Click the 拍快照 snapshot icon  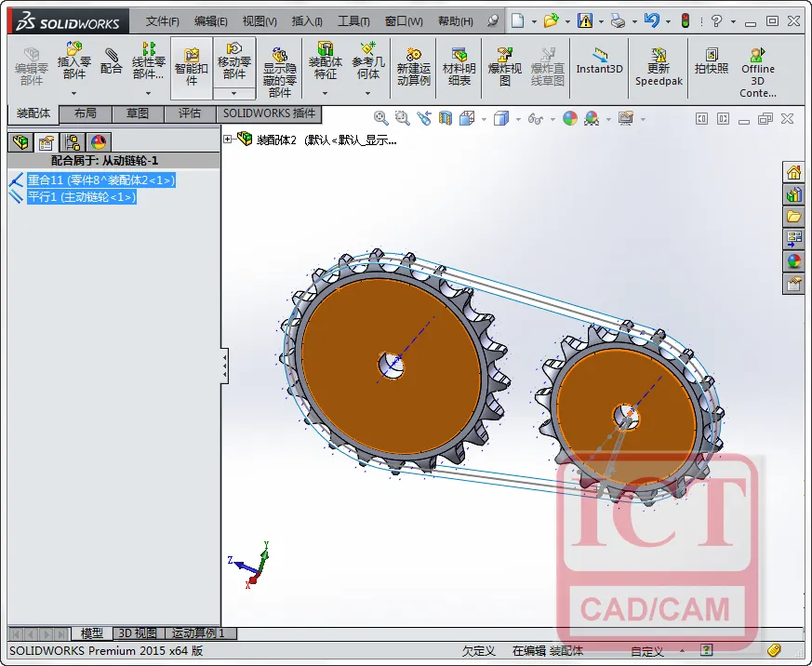pyautogui.click(x=712, y=61)
